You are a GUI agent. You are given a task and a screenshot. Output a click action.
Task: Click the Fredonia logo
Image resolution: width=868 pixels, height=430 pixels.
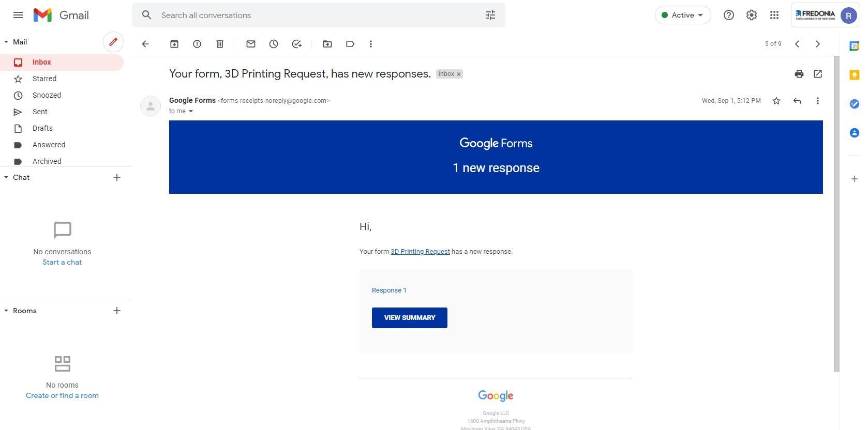(815, 15)
